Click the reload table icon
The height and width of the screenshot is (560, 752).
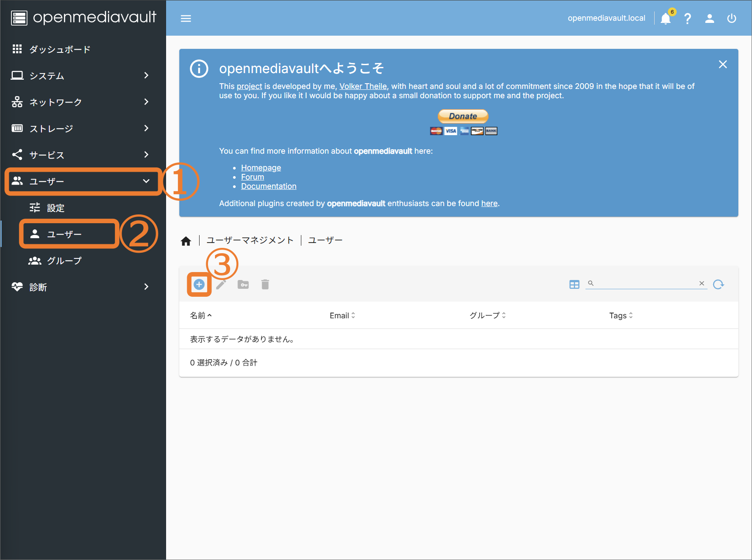click(x=719, y=284)
